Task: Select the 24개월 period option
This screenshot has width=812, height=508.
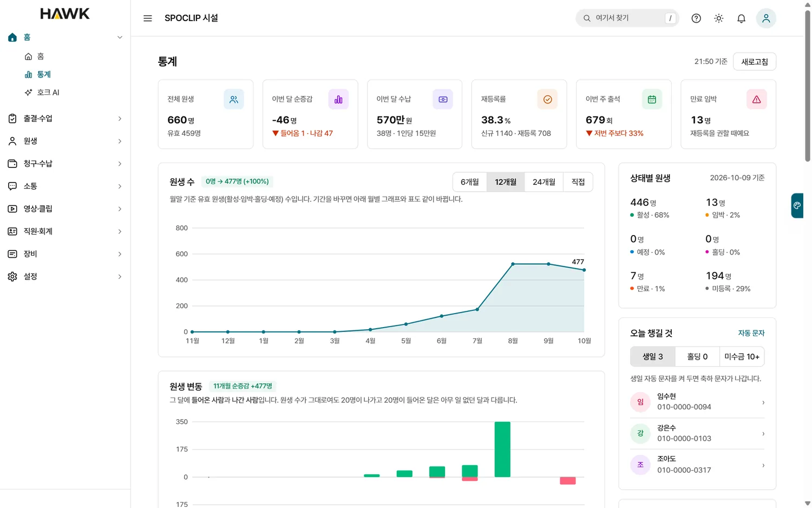Action: (x=544, y=182)
